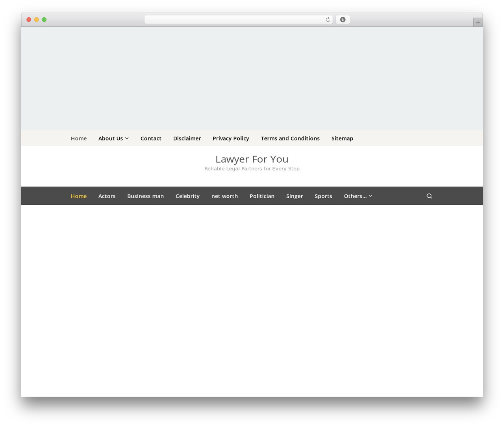Browse the Actors category
Image resolution: width=504 pixels, height=427 pixels.
click(107, 196)
